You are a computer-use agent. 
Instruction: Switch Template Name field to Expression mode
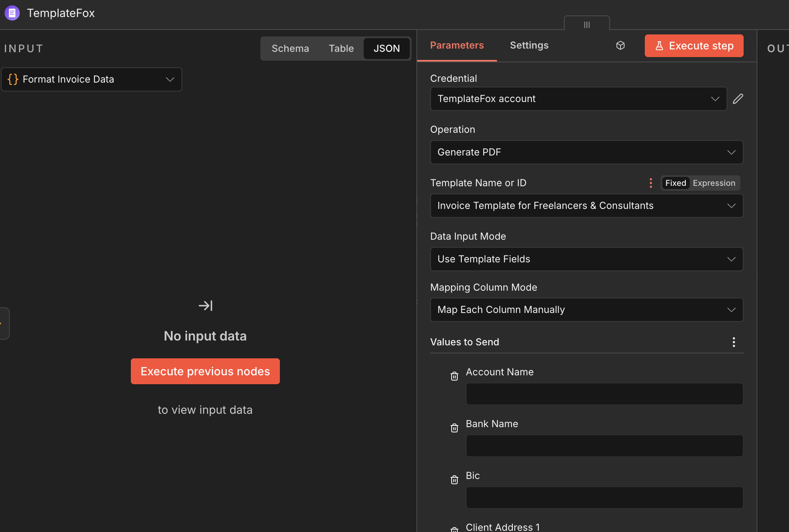[x=714, y=183]
